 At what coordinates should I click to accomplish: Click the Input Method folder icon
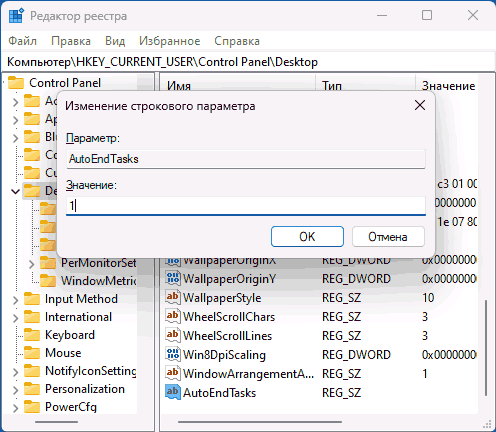point(32,299)
